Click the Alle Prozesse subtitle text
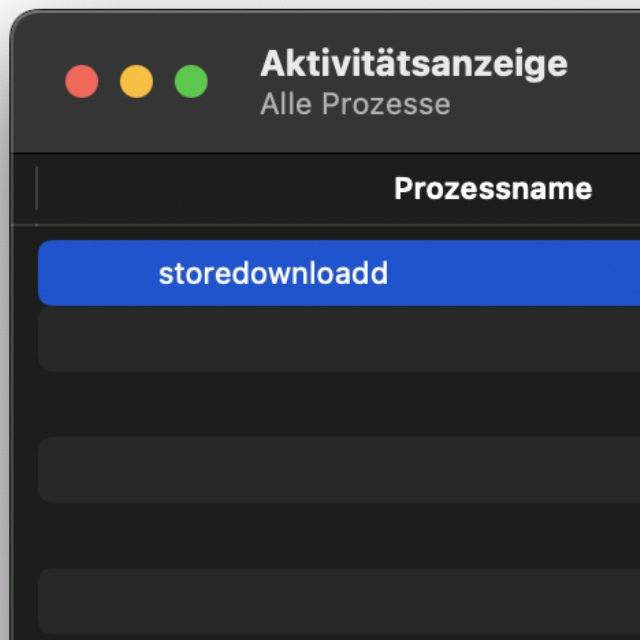 point(355,104)
